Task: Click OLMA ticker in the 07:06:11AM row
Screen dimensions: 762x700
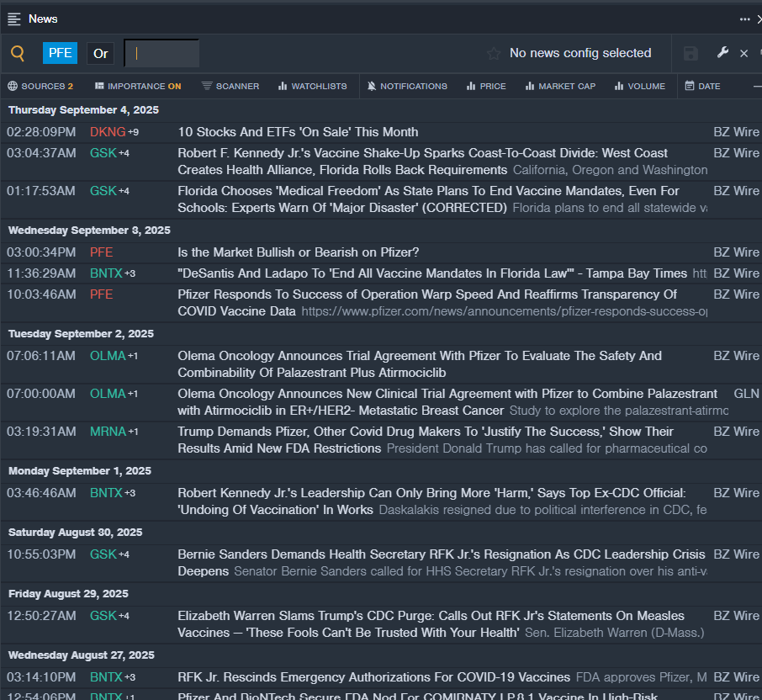Action: [x=108, y=356]
